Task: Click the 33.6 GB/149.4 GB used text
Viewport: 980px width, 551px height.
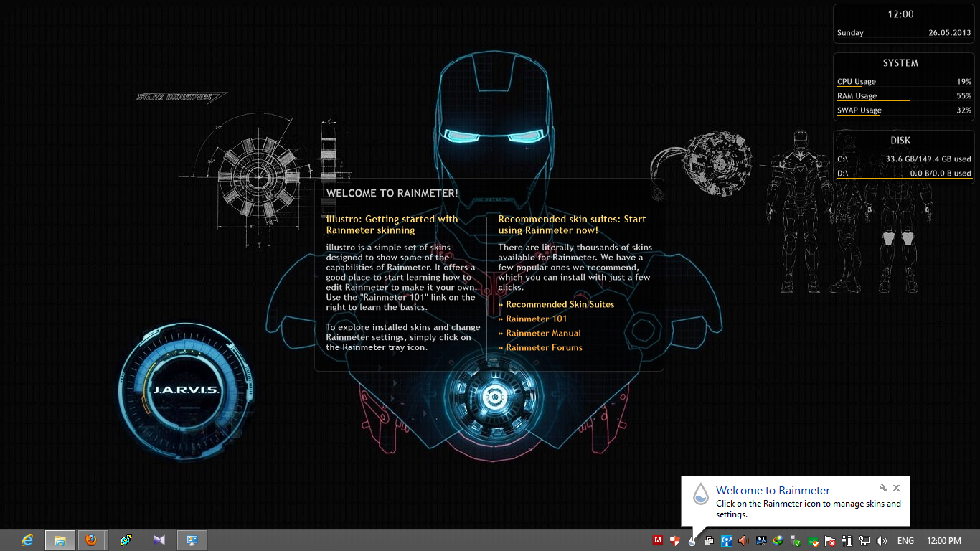Action: 928,159
